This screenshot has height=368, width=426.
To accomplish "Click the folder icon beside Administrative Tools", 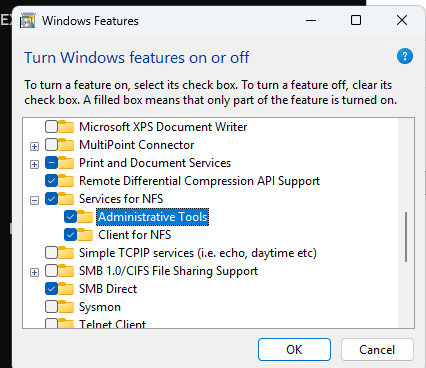I will [x=85, y=217].
